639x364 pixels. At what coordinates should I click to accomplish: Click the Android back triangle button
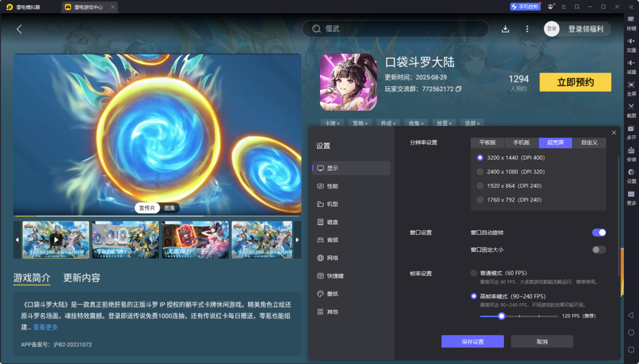(631, 315)
